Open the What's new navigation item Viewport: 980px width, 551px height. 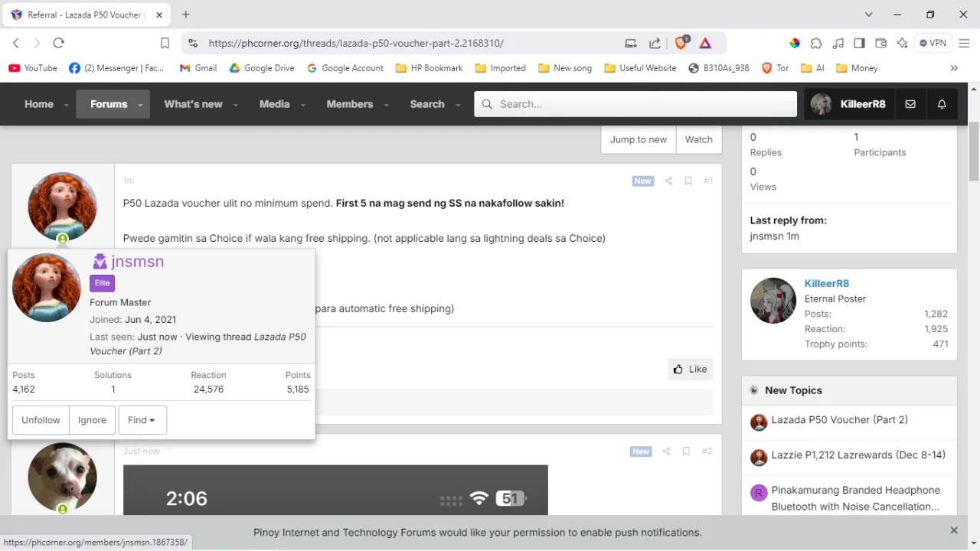193,104
